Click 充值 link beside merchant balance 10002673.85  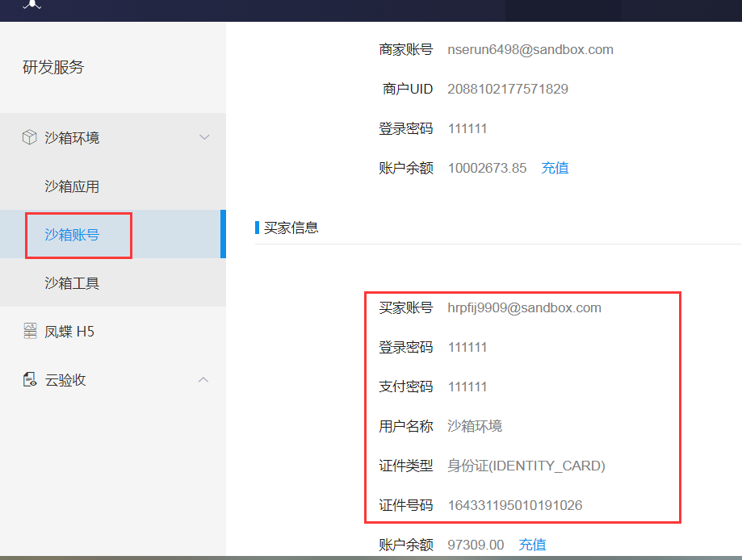[x=555, y=168]
